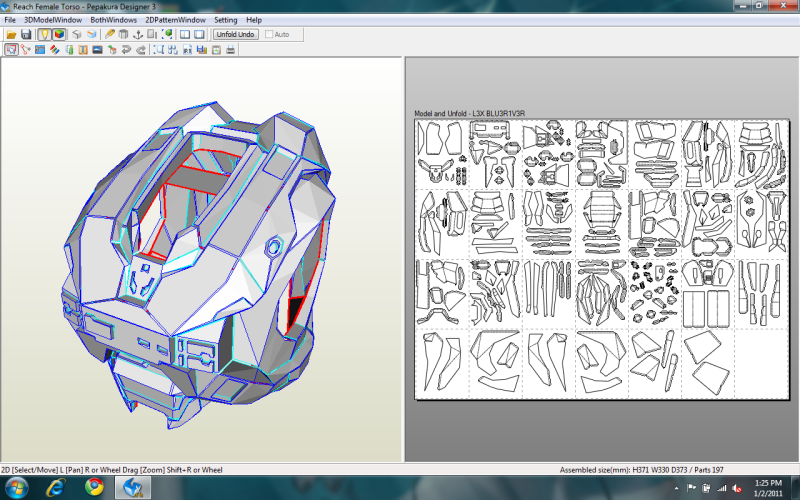Select the yellow pencil edge tool
Screen dimensions: 800x500
click(x=109, y=35)
